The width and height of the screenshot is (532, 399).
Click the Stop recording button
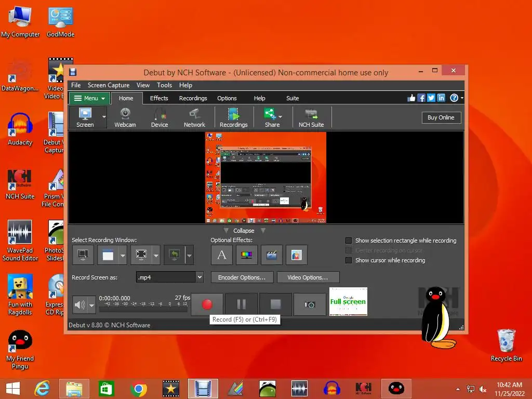275,304
